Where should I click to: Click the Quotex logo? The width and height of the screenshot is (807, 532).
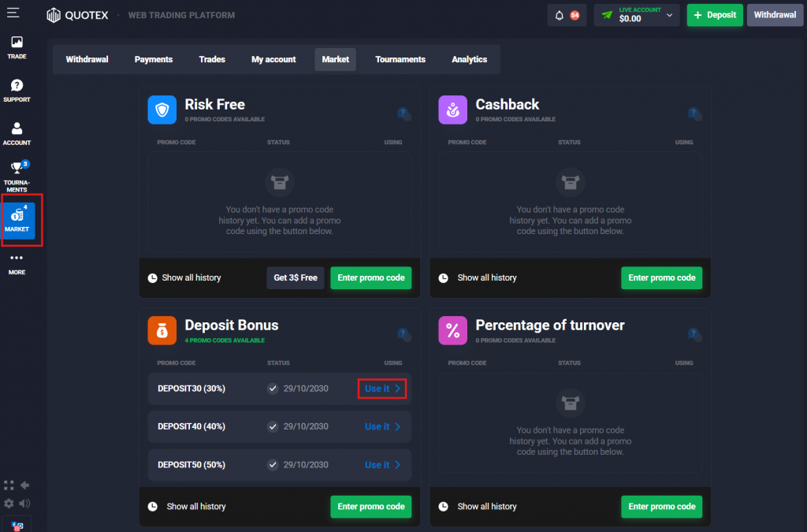click(x=77, y=16)
